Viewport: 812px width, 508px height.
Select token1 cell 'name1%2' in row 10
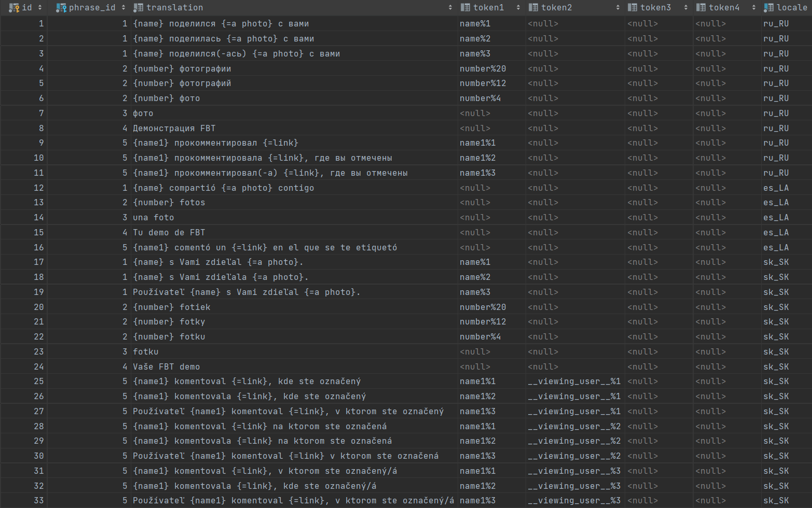click(492, 158)
